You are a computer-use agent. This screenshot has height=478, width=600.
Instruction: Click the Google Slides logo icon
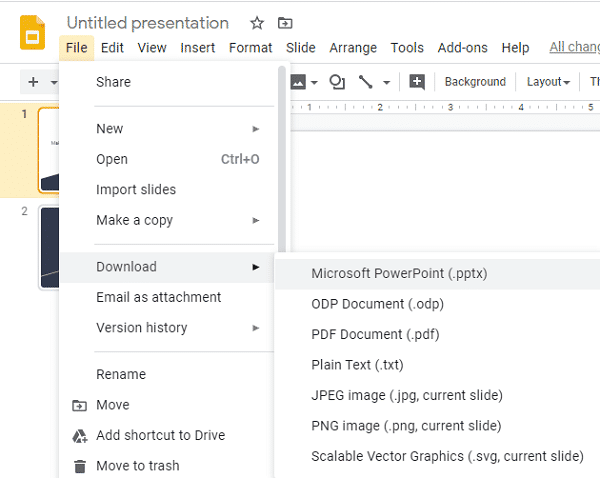pos(33,33)
